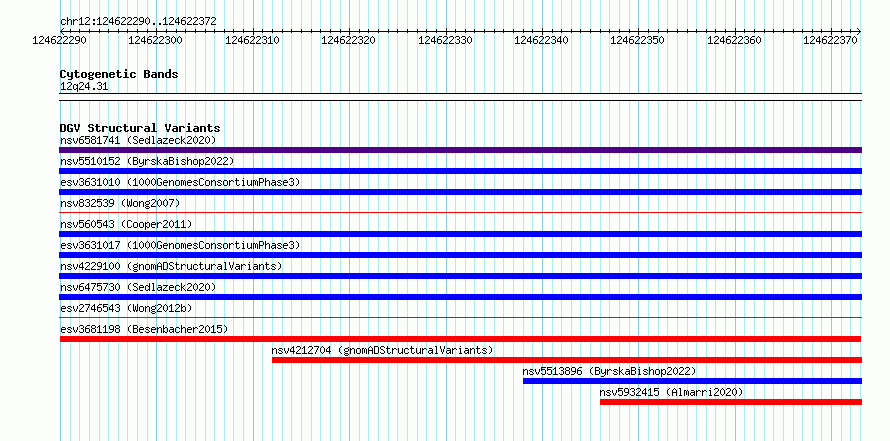Open the nsv560543 (Cooper2011) variant
The image size is (890, 441).
(126, 224)
